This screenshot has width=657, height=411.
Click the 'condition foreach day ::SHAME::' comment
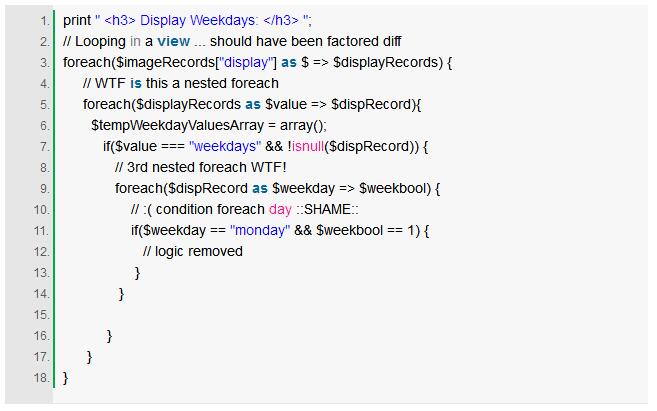(244, 209)
